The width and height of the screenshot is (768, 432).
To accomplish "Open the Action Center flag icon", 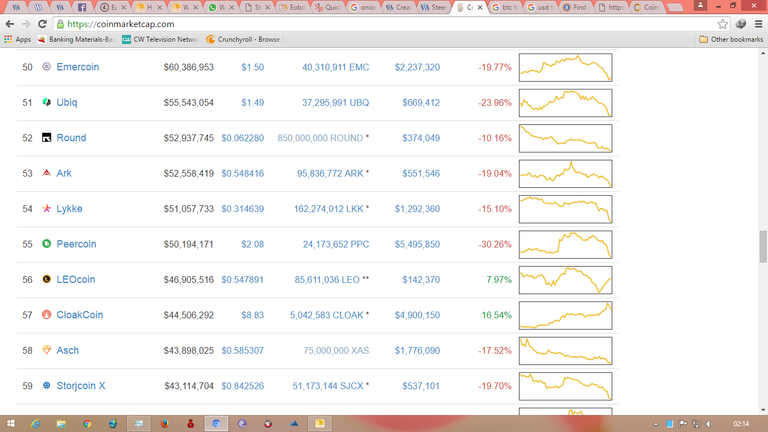I will (683, 424).
